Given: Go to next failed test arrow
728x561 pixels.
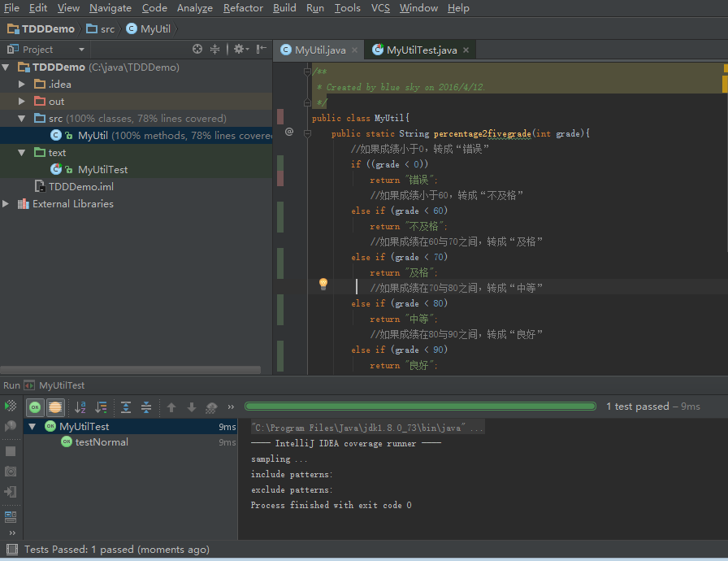Looking at the screenshot, I should 191,407.
